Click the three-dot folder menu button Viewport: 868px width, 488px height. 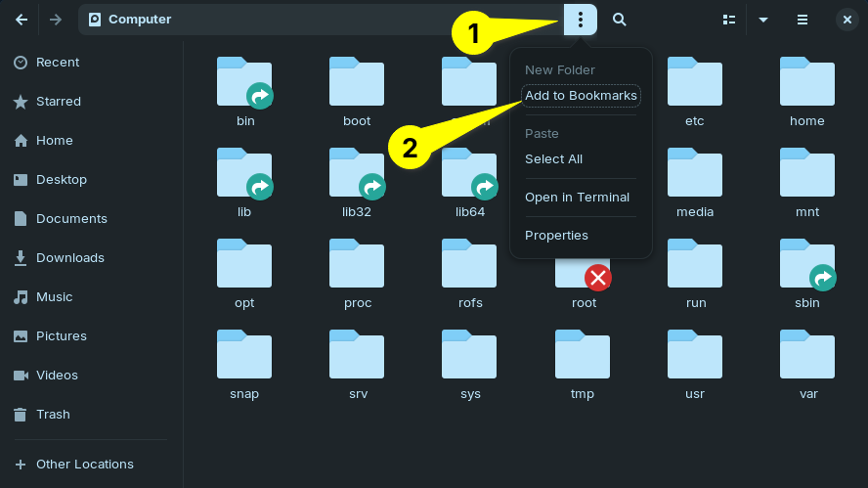pyautogui.click(x=581, y=20)
